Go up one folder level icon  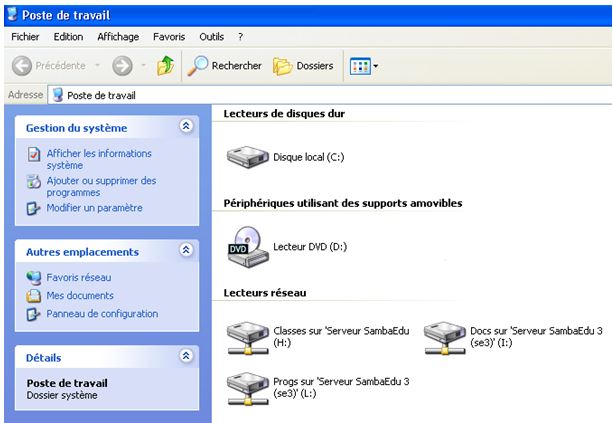(165, 66)
